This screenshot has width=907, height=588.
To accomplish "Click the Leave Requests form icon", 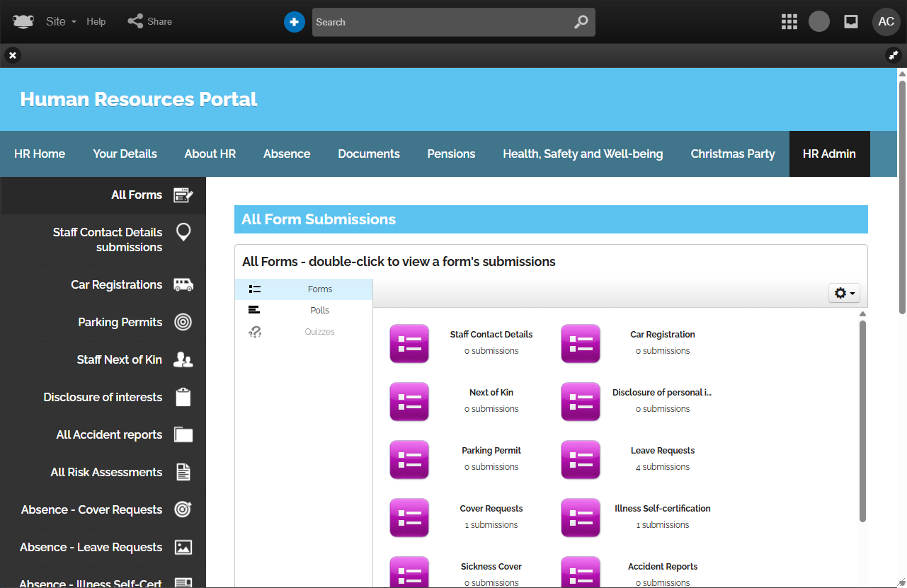I will click(581, 460).
